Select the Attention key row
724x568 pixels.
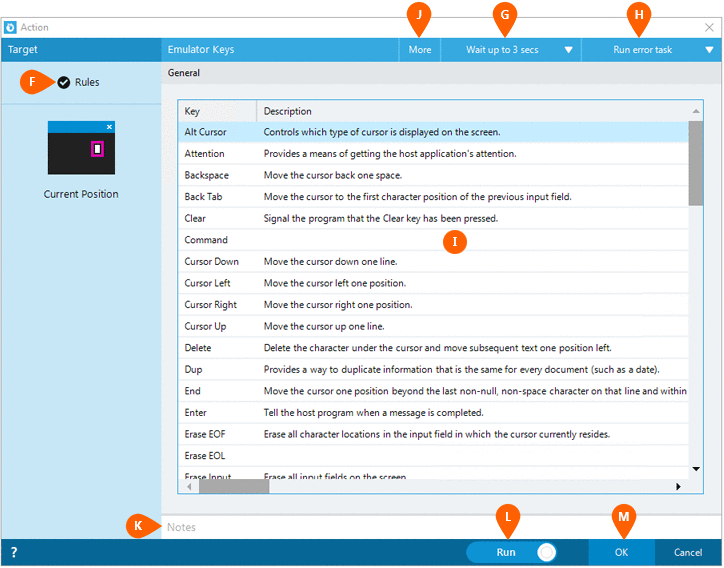[x=434, y=154]
